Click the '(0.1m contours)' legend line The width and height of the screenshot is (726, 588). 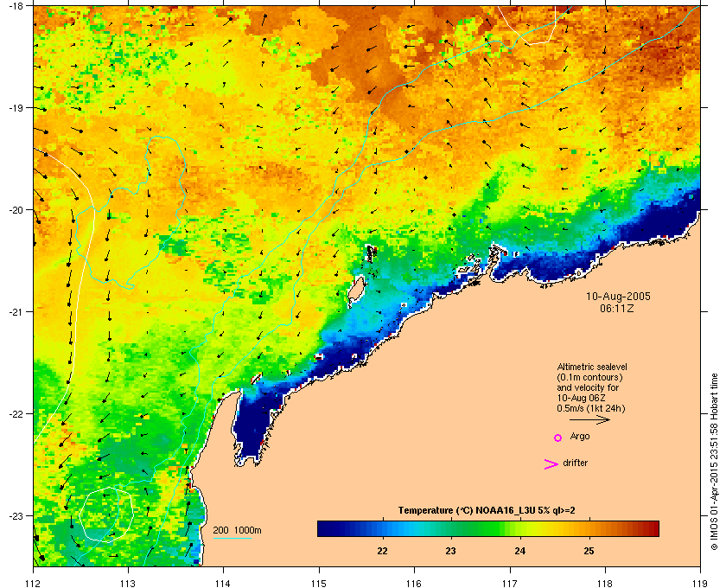589,377
